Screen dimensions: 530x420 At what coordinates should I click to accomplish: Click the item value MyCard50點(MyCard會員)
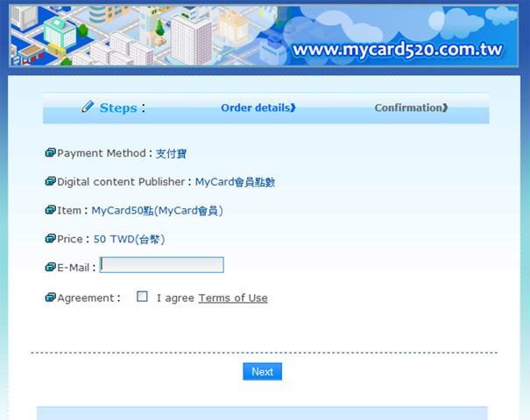point(157,211)
